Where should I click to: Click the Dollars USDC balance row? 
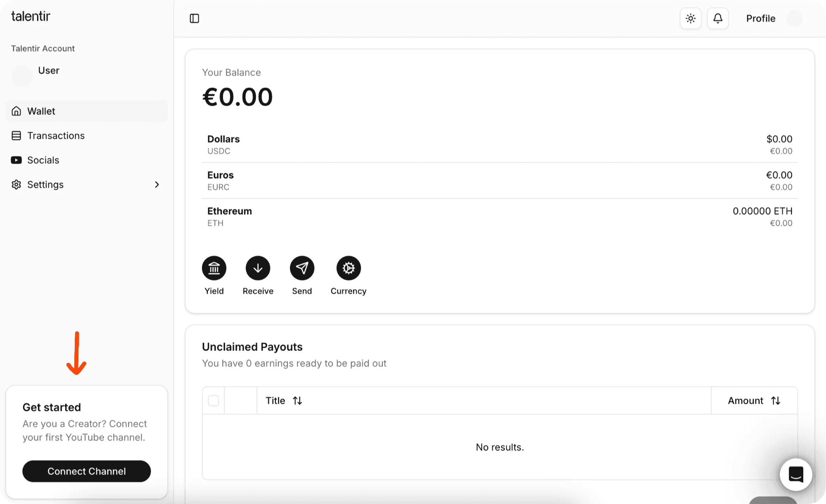[500, 144]
